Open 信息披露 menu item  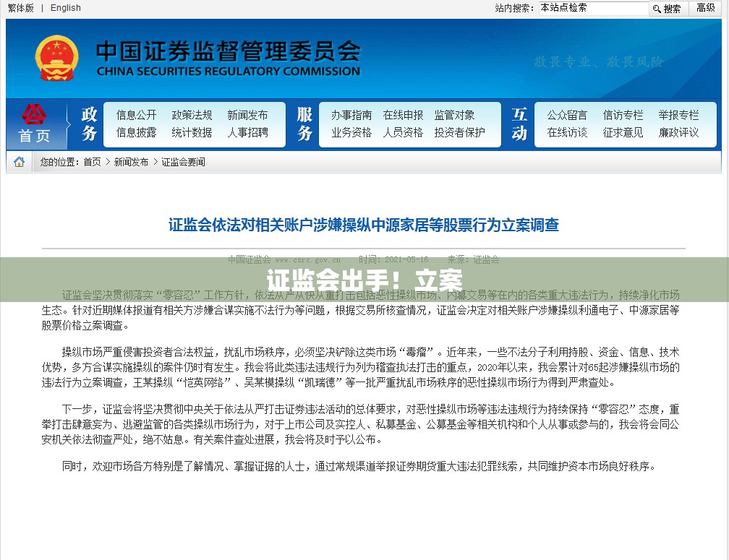point(136,132)
